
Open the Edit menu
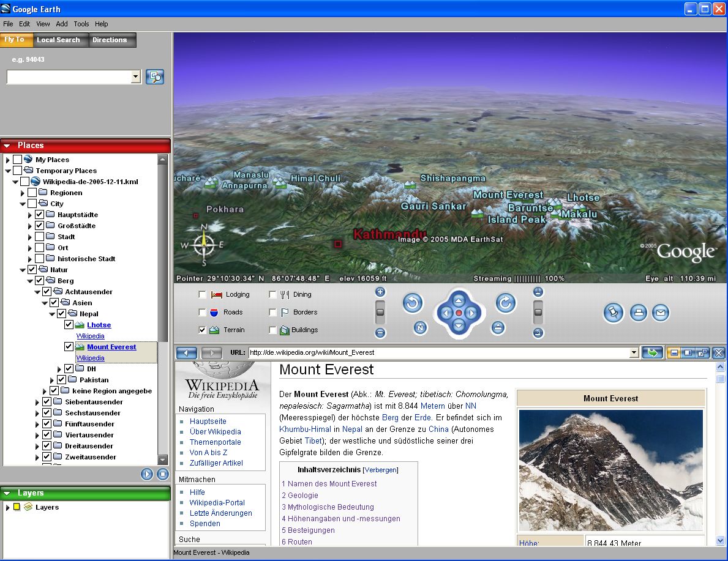pos(24,24)
